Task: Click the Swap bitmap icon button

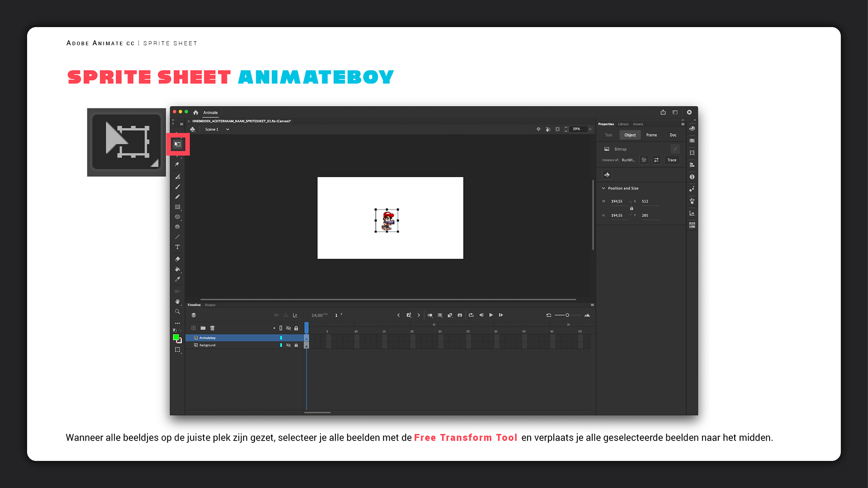Action: pos(656,160)
